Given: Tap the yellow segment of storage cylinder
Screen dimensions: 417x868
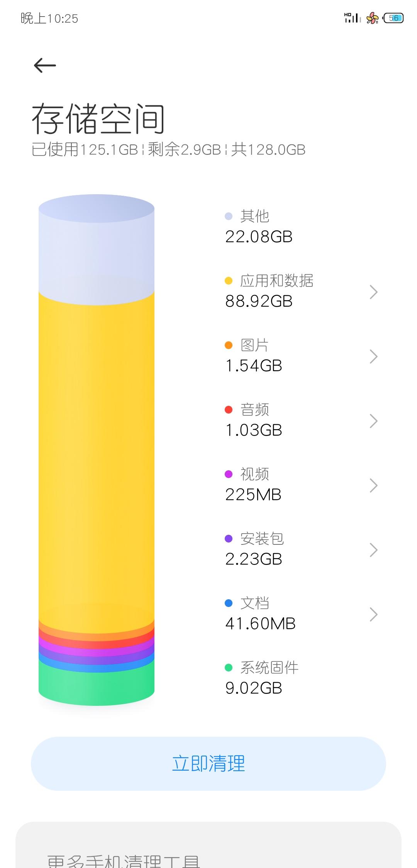Looking at the screenshot, I should tap(97, 456).
